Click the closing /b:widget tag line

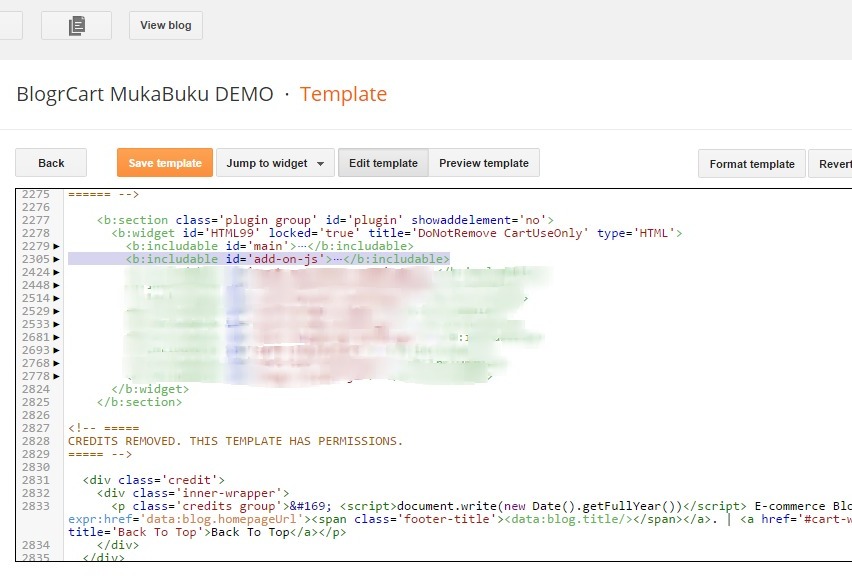coord(150,389)
